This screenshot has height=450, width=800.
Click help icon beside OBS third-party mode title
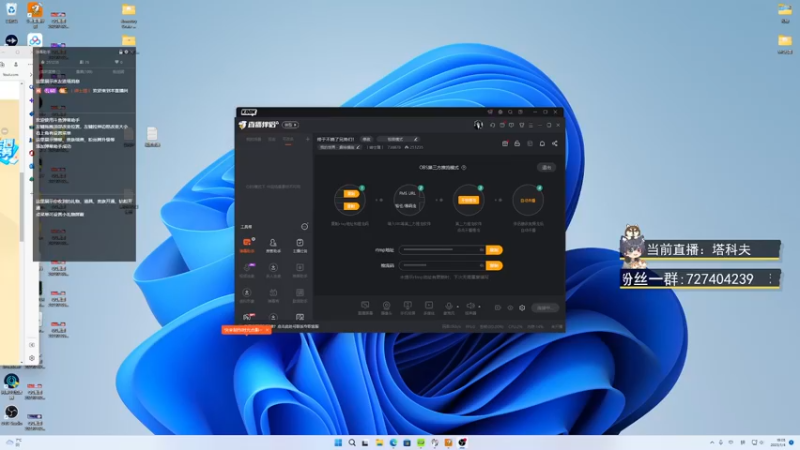[x=464, y=167]
